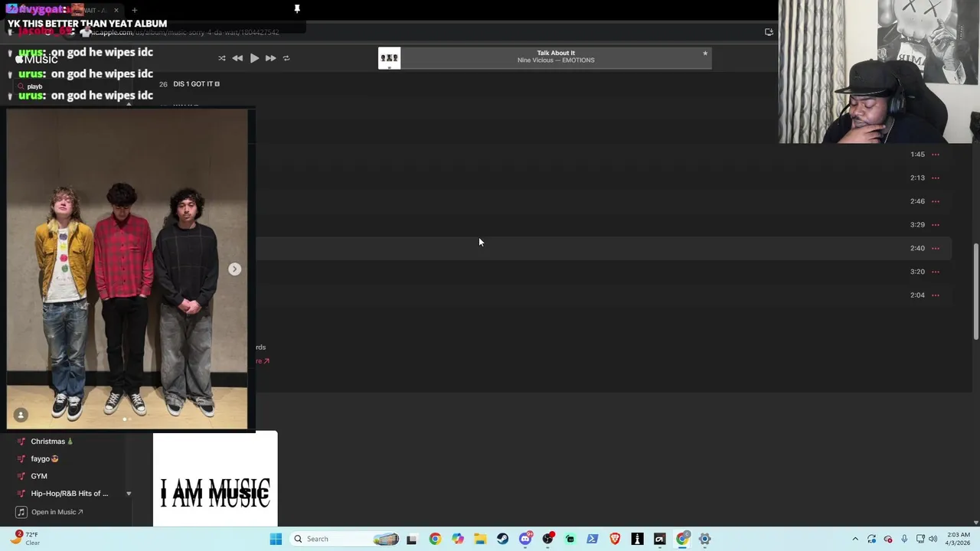Skip to the next track

pos(270,58)
